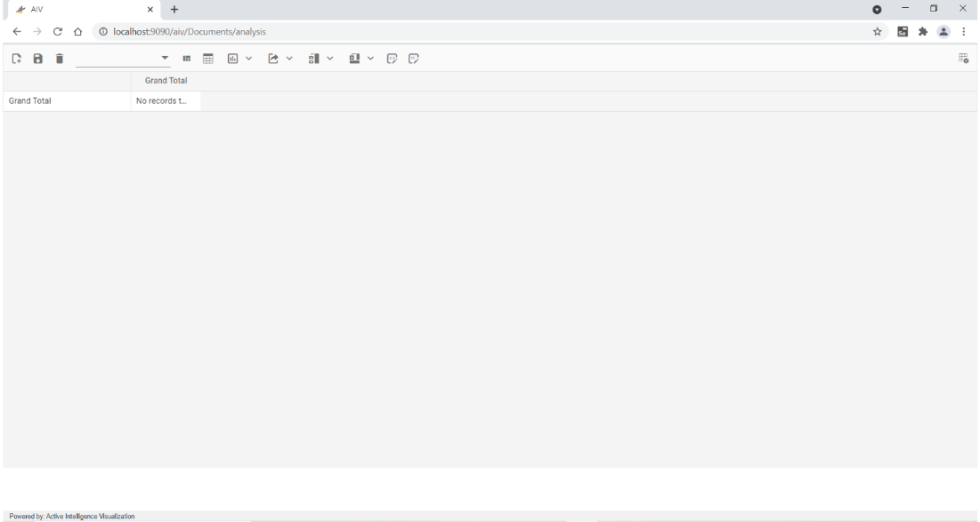Go to browser home page

(x=77, y=32)
